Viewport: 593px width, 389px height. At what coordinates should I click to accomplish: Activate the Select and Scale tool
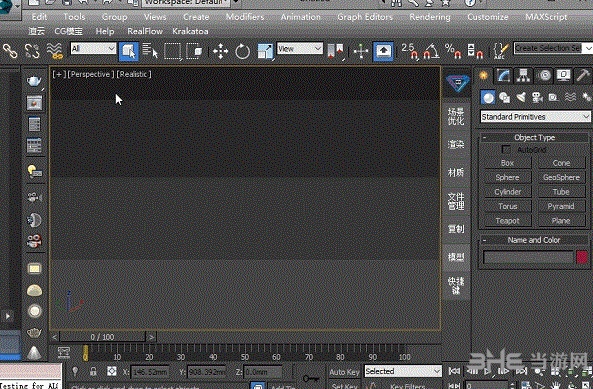coord(265,51)
